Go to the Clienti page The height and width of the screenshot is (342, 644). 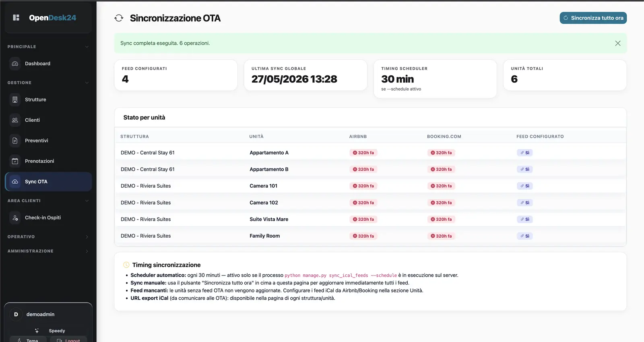click(48, 120)
